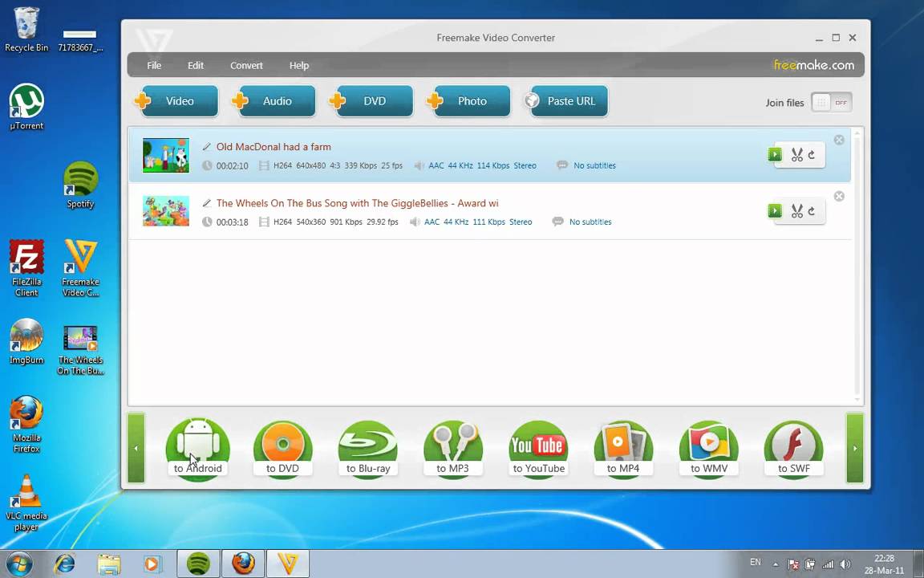Add an Audio file
This screenshot has height=578, width=924.
click(274, 101)
